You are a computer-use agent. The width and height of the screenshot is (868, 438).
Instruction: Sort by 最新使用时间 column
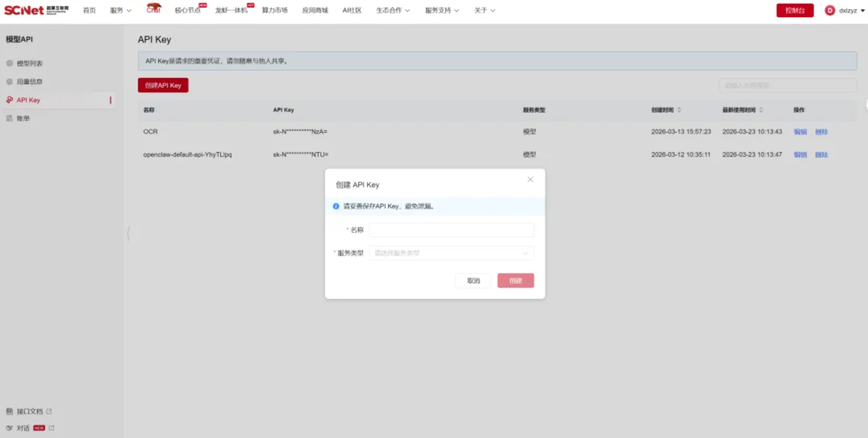761,110
